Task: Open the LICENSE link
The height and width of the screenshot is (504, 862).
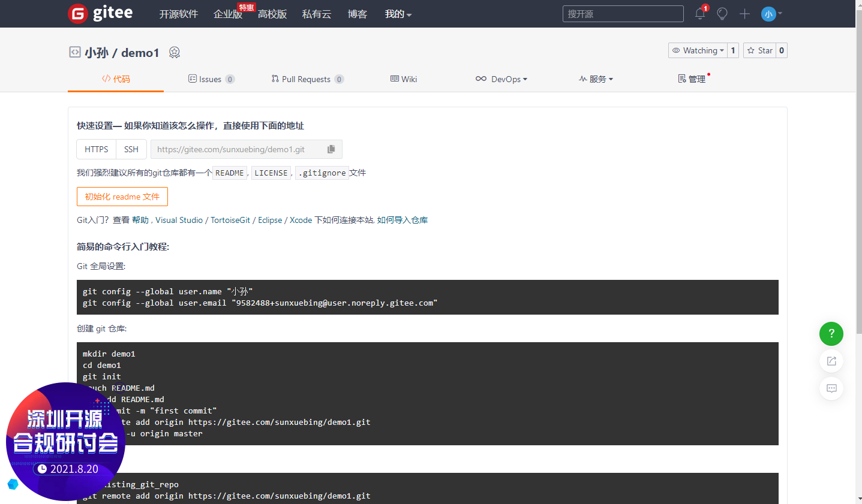Action: (271, 173)
